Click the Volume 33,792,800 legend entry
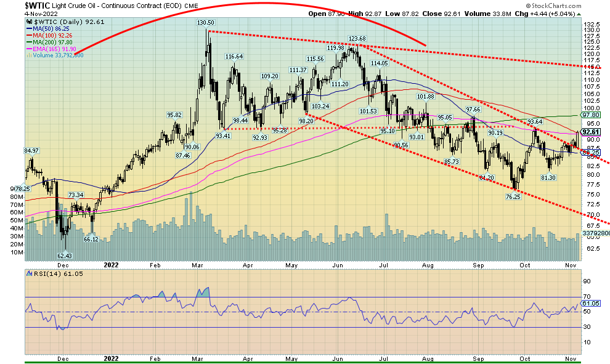 pyautogui.click(x=57, y=55)
